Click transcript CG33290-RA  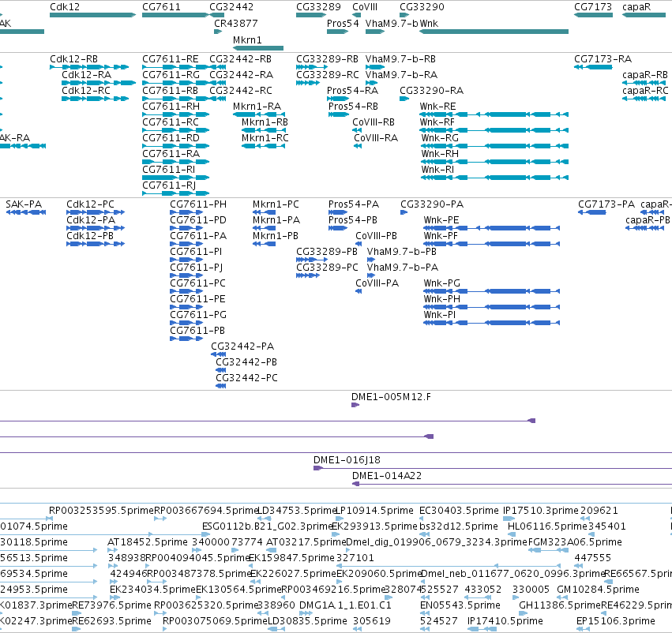coord(432,90)
